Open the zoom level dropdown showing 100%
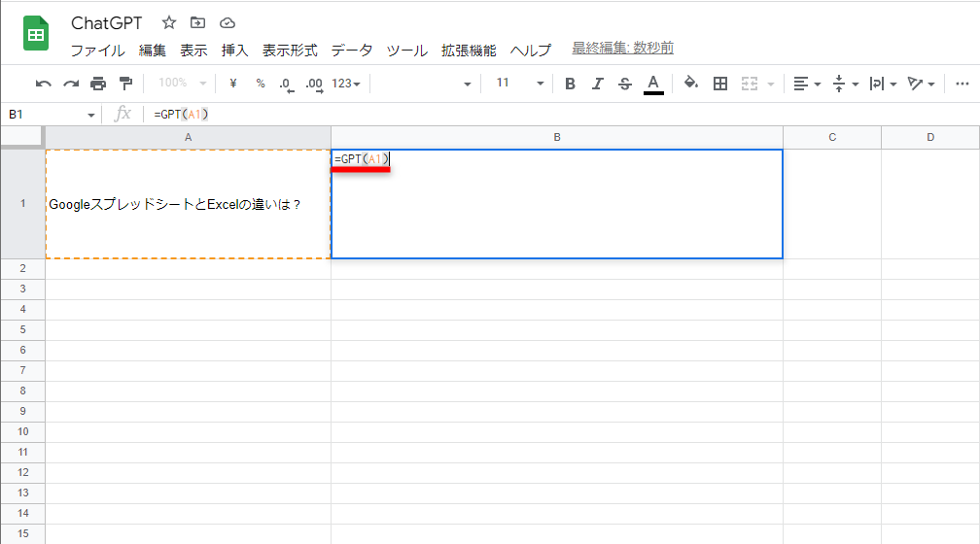The width and height of the screenshot is (980, 544). tap(182, 83)
